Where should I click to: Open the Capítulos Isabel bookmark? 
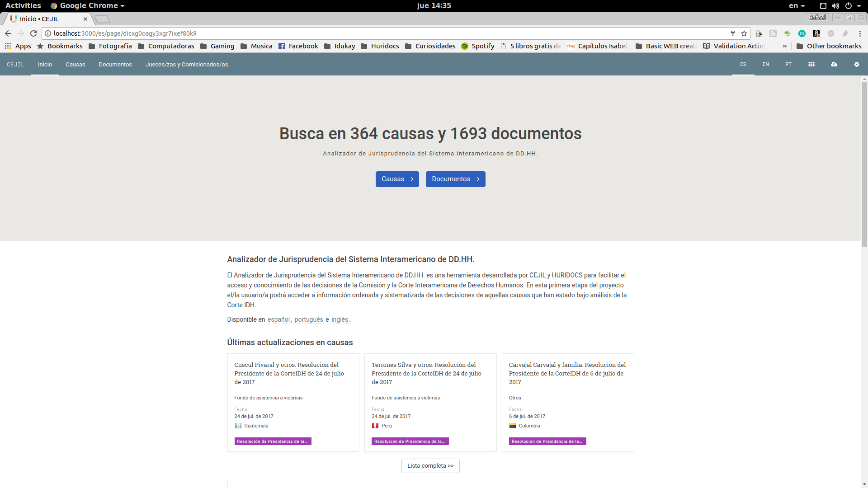598,46
